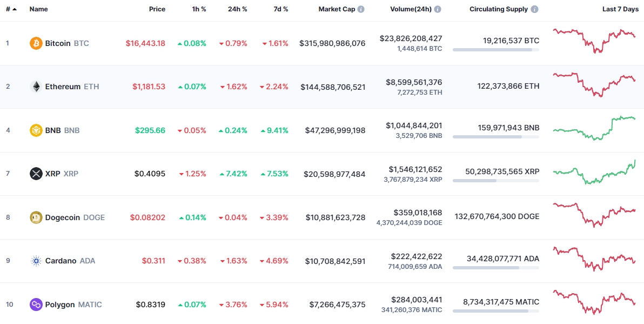Viewport: 644px width, 324px height.
Task: Sort by 24h % column header
Action: [x=237, y=9]
